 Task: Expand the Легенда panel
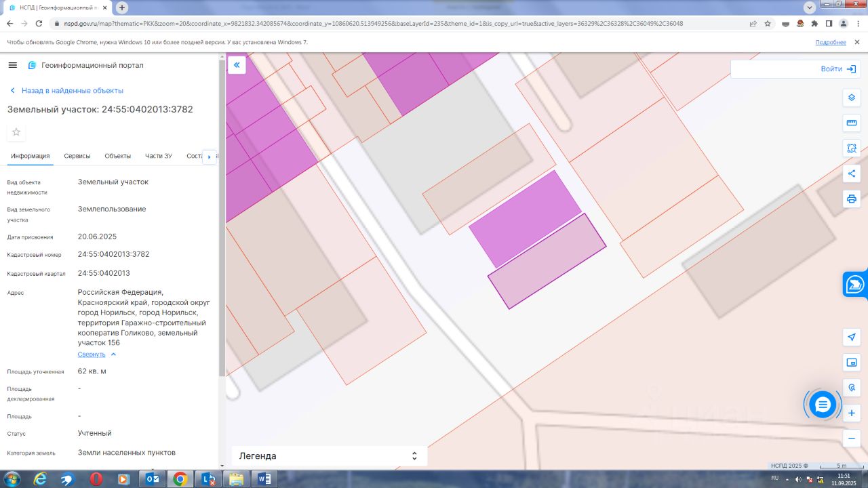pos(330,456)
